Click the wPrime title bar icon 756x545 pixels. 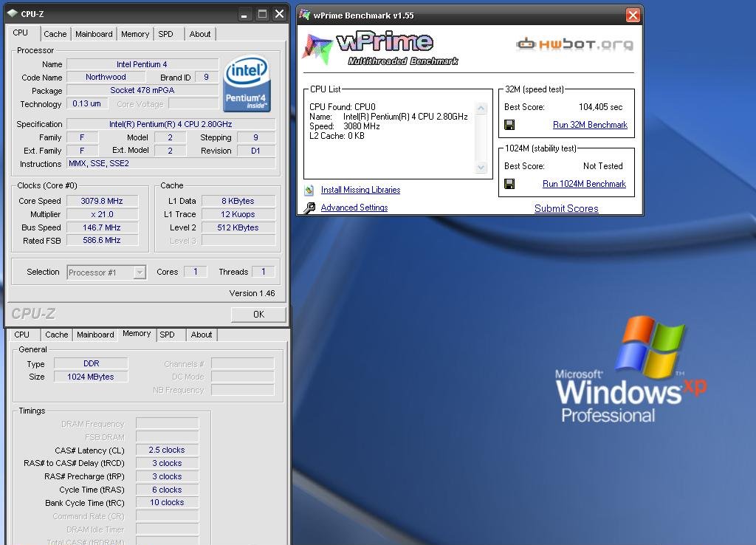[x=304, y=15]
